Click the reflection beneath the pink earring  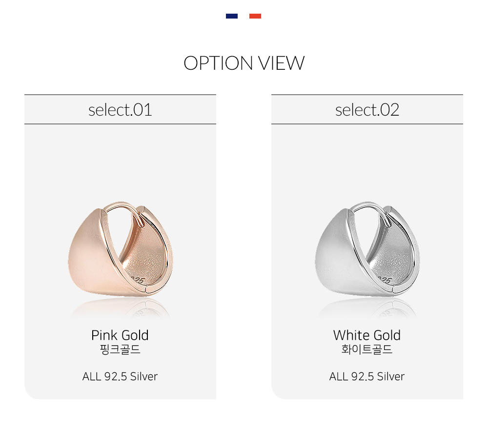[x=121, y=308]
